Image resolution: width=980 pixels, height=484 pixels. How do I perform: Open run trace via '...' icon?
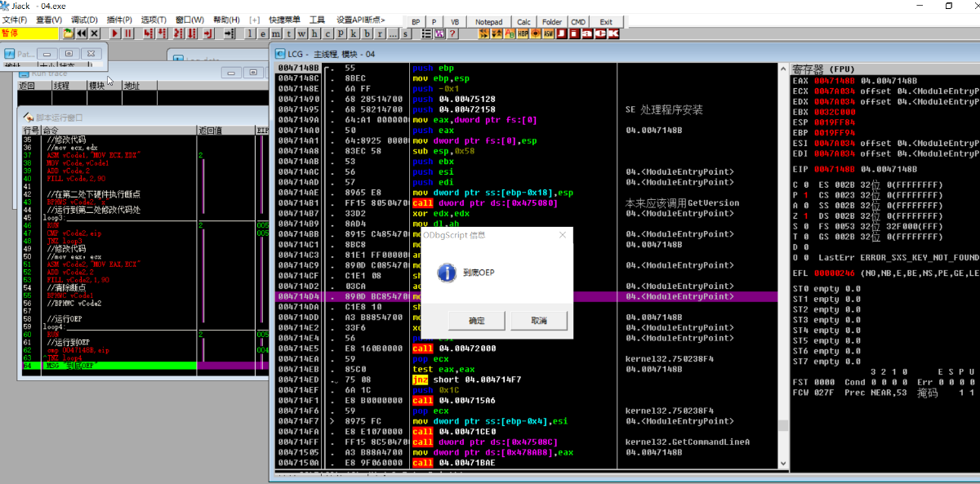[x=393, y=33]
